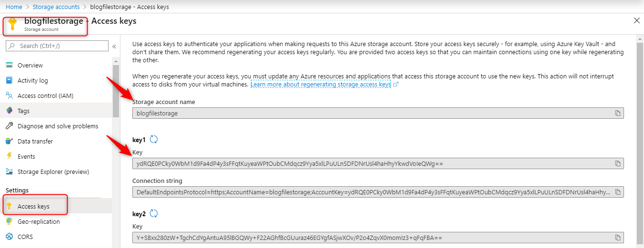
Task: Click the Search (Ctrl+/) input field
Action: tap(57, 46)
